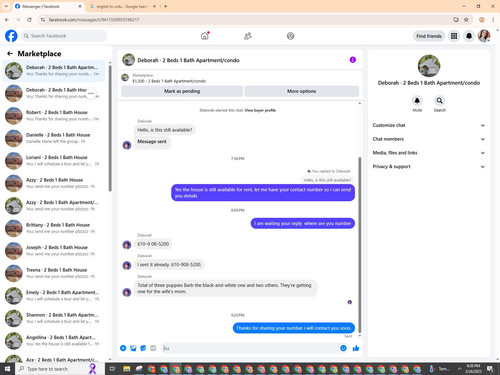Open more actions plus icon in composer
Screen dimensions: 500x375
123,348
